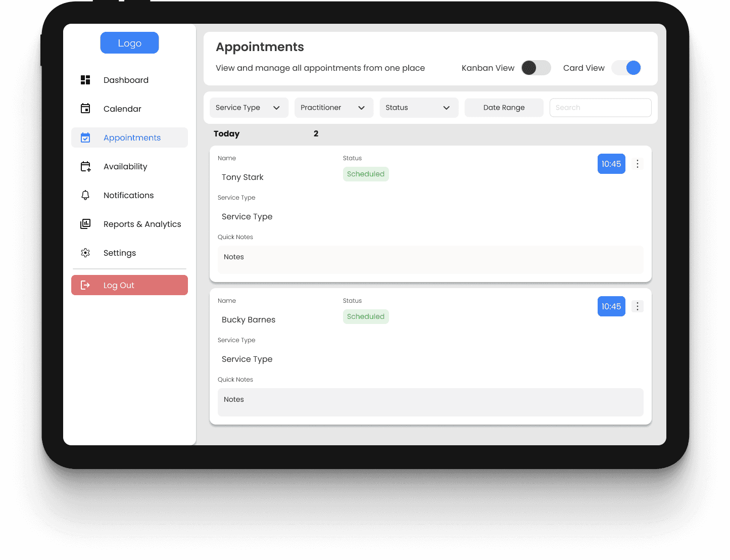Click the Settings gear icon
730x560 pixels.
(x=85, y=253)
